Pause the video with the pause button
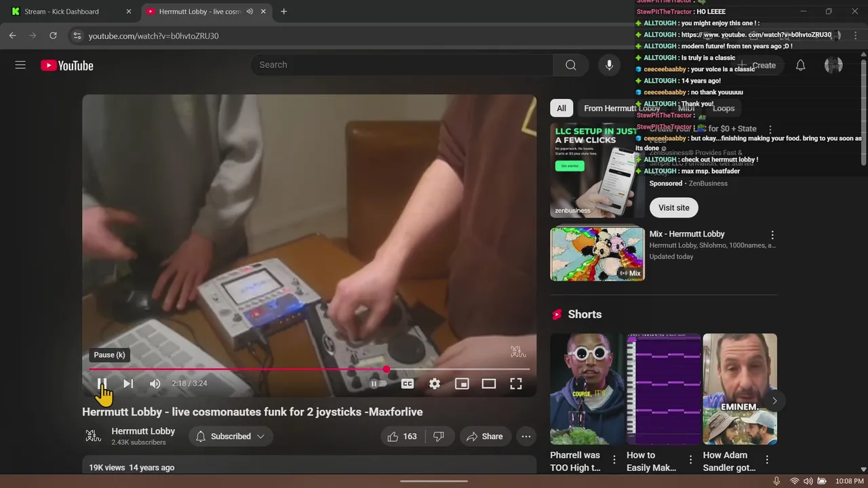This screenshot has height=488, width=868. (102, 384)
